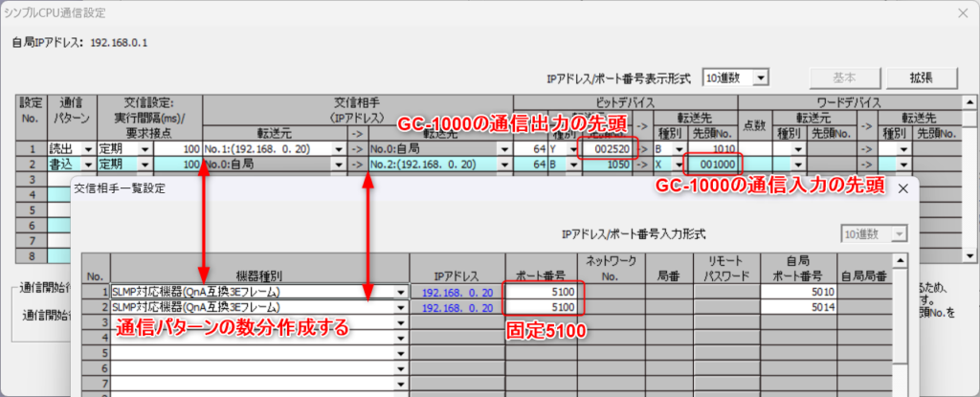Open destination type dropdown B in row 1
Viewport: 980px width, 397px height.
click(680, 149)
